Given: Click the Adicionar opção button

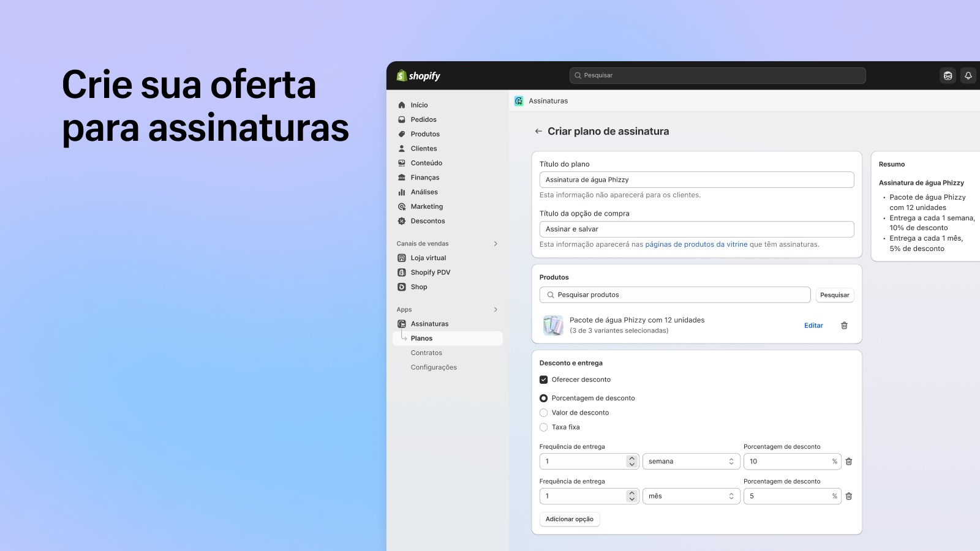Looking at the screenshot, I should (x=570, y=519).
